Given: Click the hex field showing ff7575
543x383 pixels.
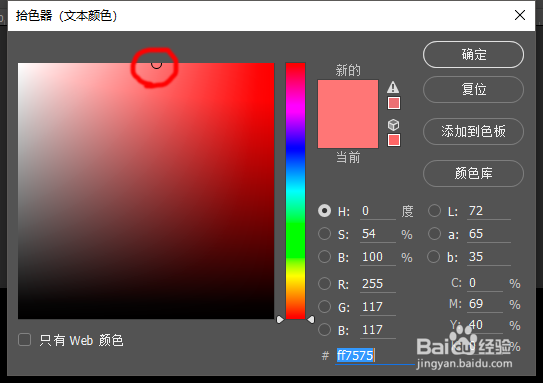Looking at the screenshot, I should point(375,356).
